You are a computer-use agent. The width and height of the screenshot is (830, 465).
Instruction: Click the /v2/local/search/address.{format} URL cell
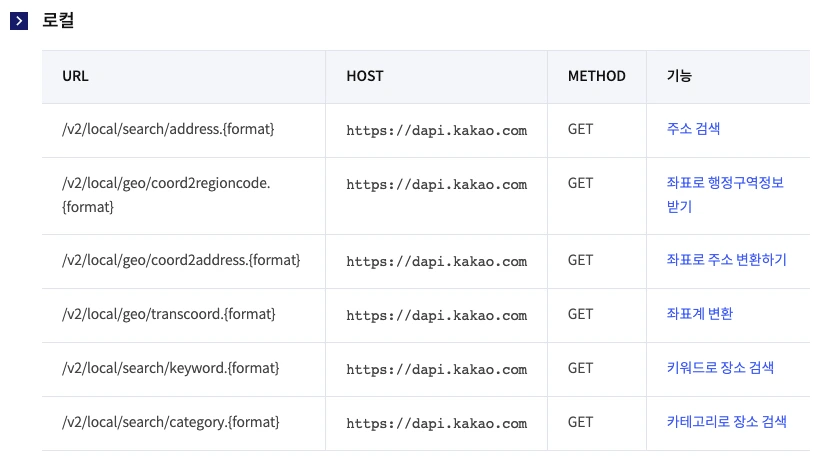point(168,129)
